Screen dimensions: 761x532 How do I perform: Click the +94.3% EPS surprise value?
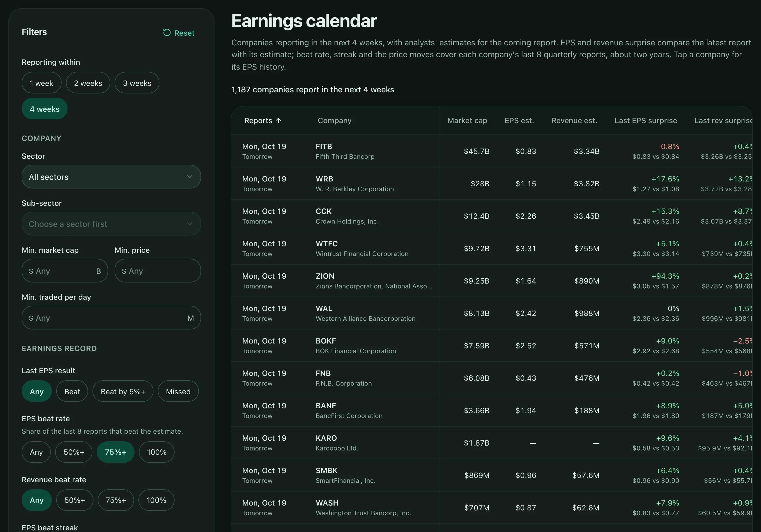point(665,276)
